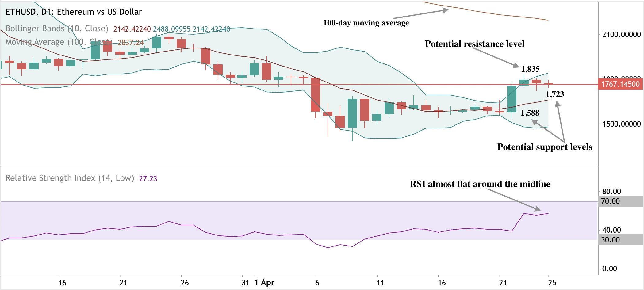Select the 1 Apr date axis label

(265, 283)
